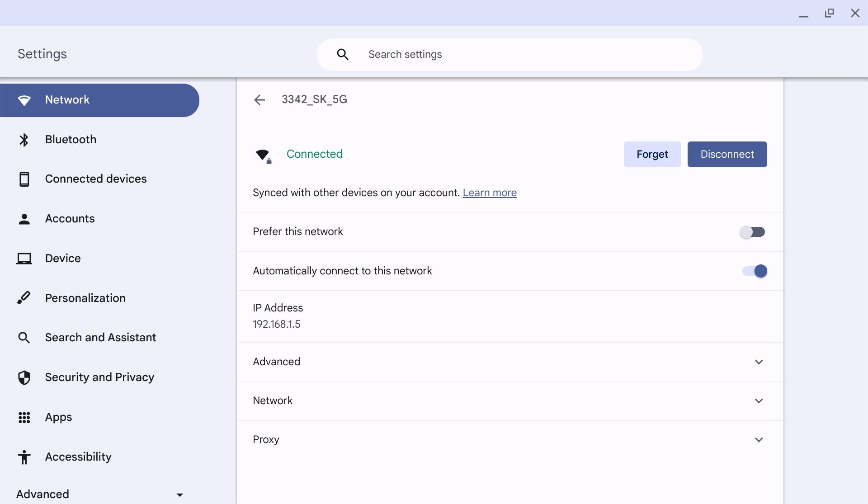Click the Apps grid icon
This screenshot has width=868, height=504.
24,417
